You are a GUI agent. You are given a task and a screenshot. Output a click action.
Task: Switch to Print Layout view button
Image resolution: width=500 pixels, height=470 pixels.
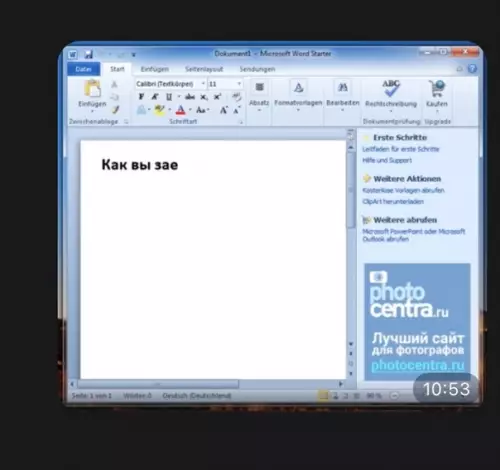[x=323, y=396]
